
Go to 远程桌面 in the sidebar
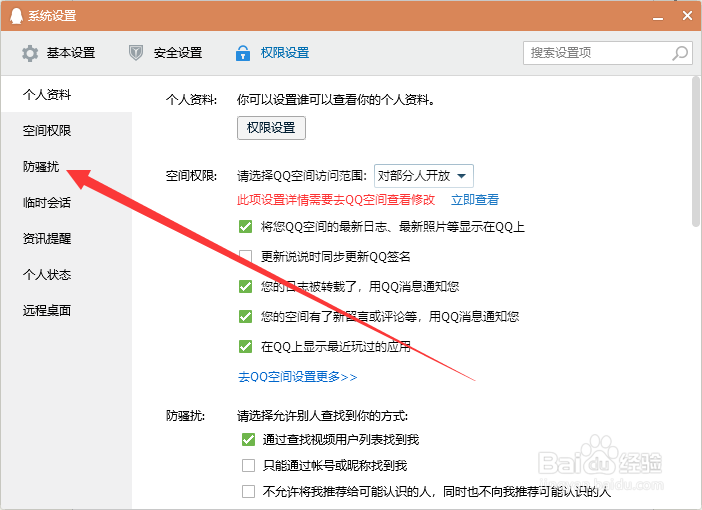point(66,310)
